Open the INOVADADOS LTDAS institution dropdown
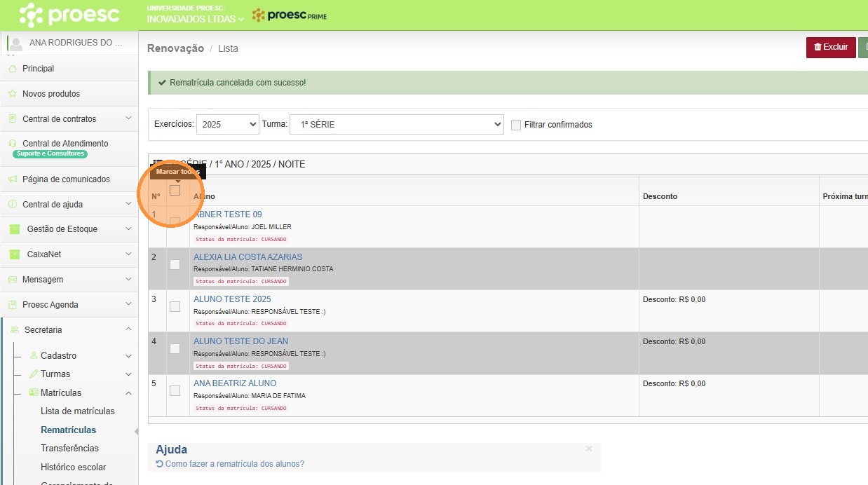 click(195, 19)
